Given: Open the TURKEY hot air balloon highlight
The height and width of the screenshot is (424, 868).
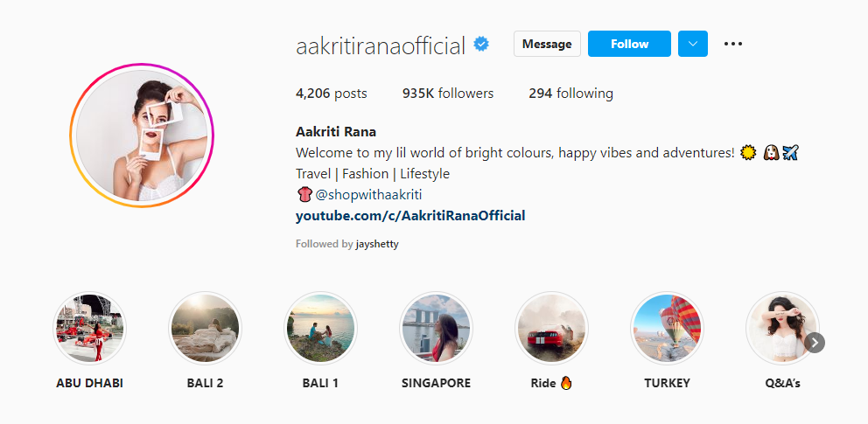Looking at the screenshot, I should (667, 329).
